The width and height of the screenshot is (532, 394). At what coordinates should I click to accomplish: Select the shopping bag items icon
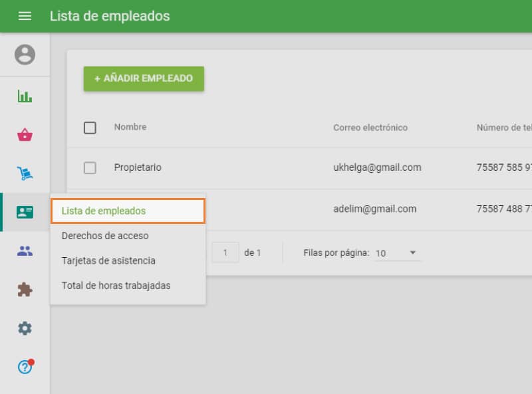click(25, 134)
